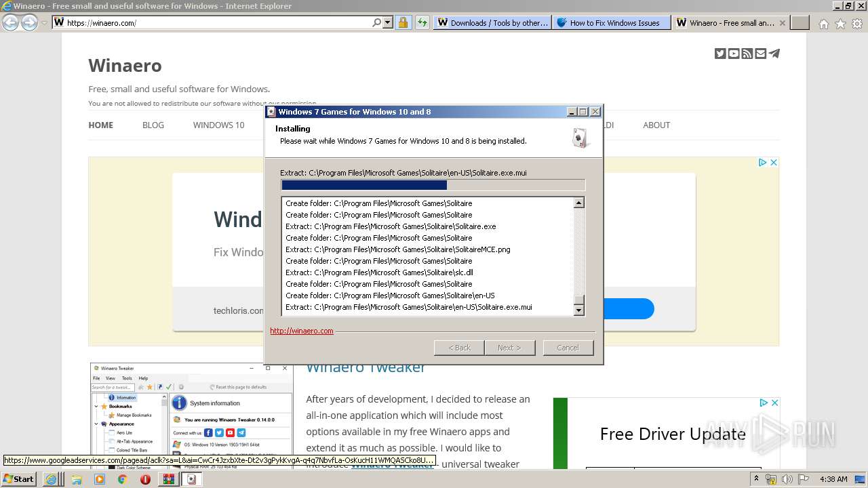Image resolution: width=868 pixels, height=488 pixels.
Task: Click the address bar search magnifier
Action: [377, 22]
